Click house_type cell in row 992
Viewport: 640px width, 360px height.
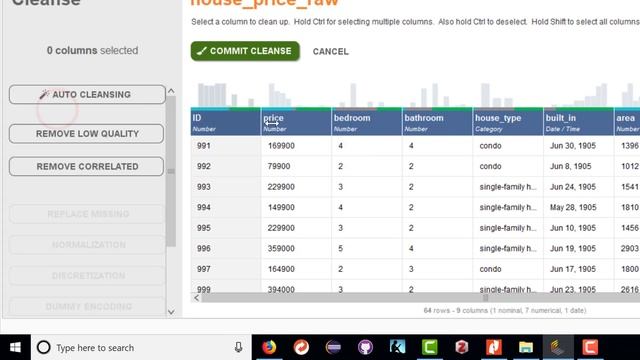point(508,166)
